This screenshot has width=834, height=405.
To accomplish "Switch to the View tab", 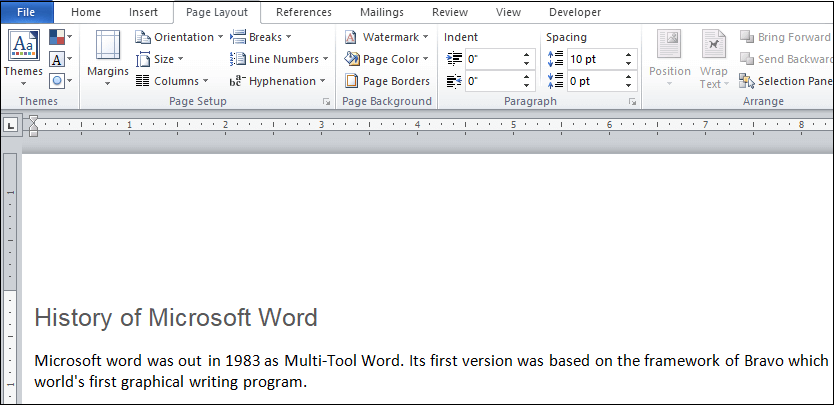I will pos(508,12).
